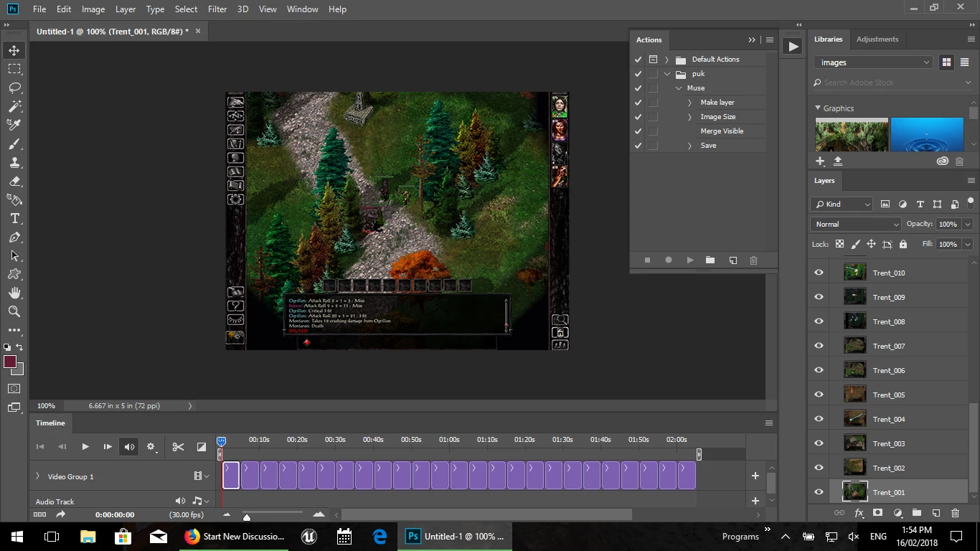Open the Filter menu
The width and height of the screenshot is (980, 551).
[x=217, y=9]
